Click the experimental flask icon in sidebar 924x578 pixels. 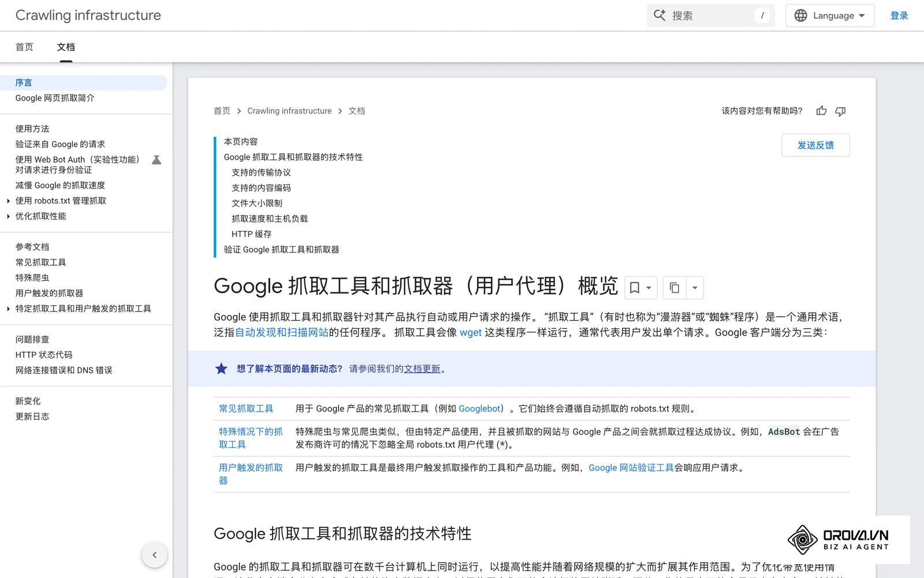pos(157,160)
